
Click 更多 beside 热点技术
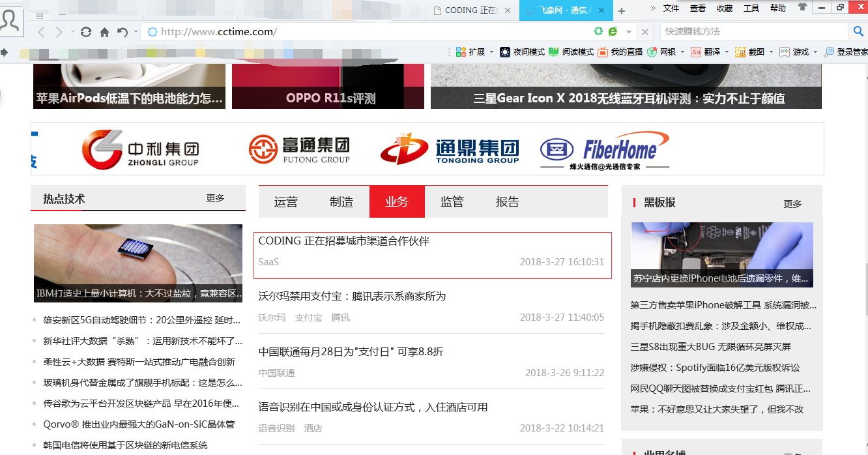point(215,198)
